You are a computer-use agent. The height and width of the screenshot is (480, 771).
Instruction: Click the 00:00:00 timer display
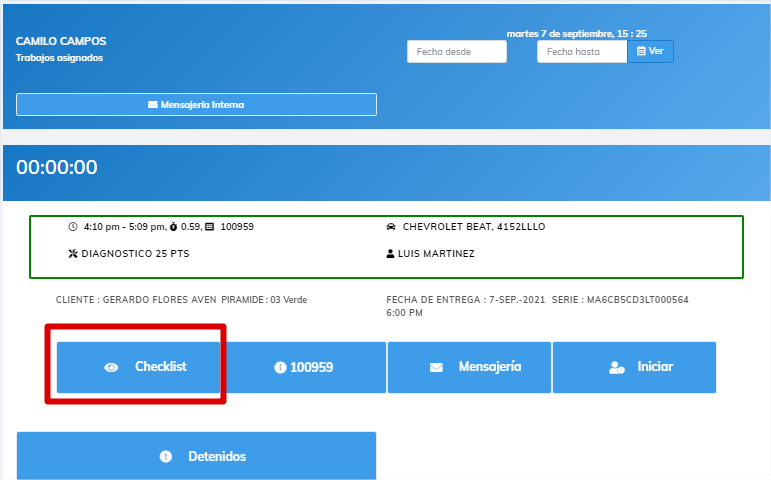[57, 167]
